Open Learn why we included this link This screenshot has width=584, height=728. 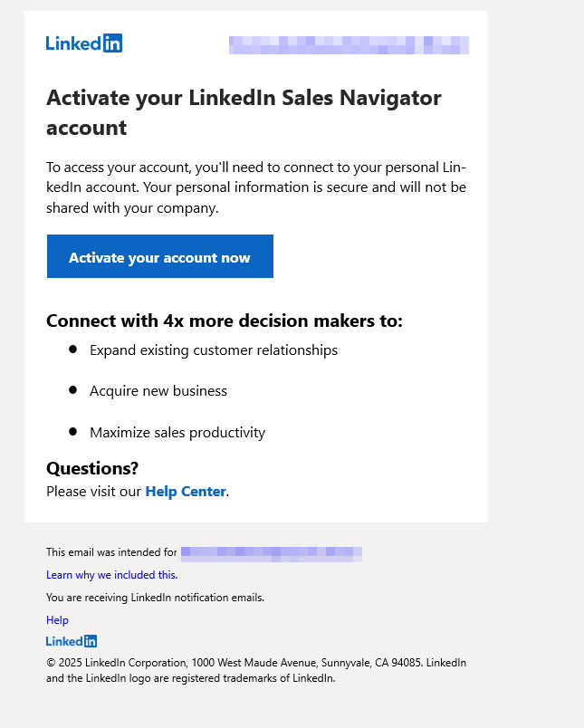(x=111, y=575)
